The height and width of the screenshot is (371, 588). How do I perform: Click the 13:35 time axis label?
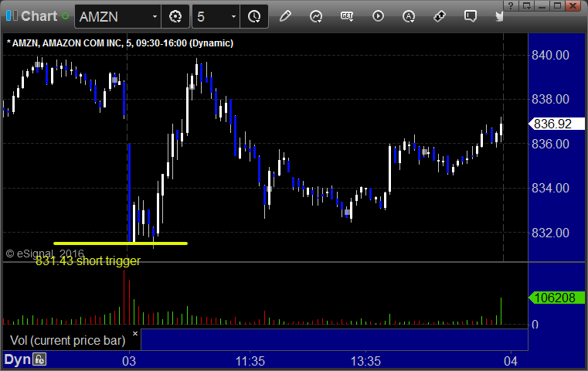point(365,361)
